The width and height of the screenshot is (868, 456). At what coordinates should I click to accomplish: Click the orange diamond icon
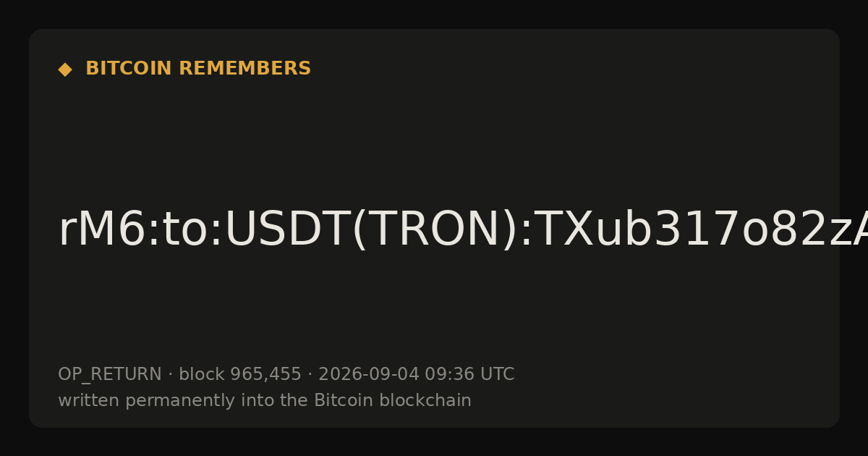point(65,69)
